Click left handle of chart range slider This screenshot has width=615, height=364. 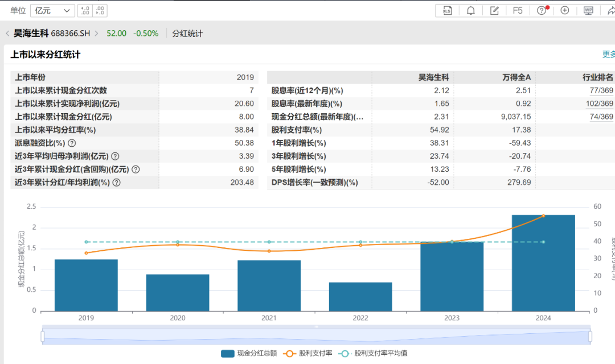43,337
